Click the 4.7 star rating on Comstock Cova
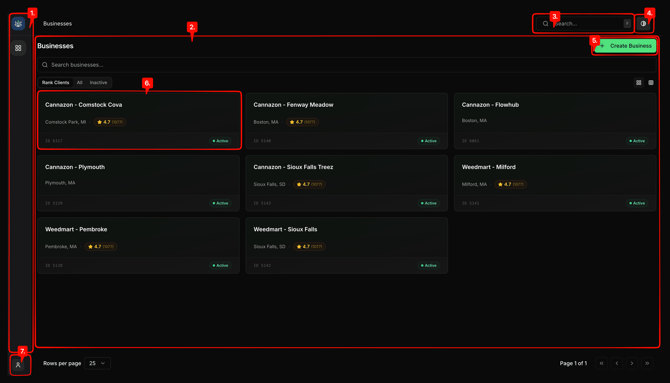Image resolution: width=670 pixels, height=383 pixels. [x=110, y=122]
